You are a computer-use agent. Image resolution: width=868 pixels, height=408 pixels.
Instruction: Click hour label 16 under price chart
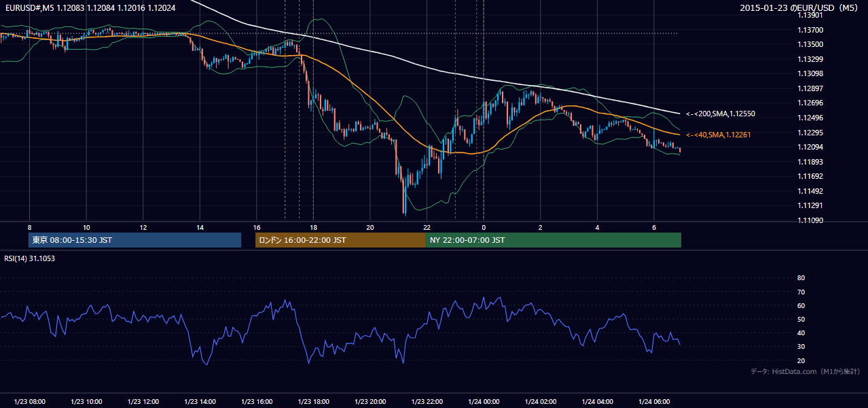point(257,227)
